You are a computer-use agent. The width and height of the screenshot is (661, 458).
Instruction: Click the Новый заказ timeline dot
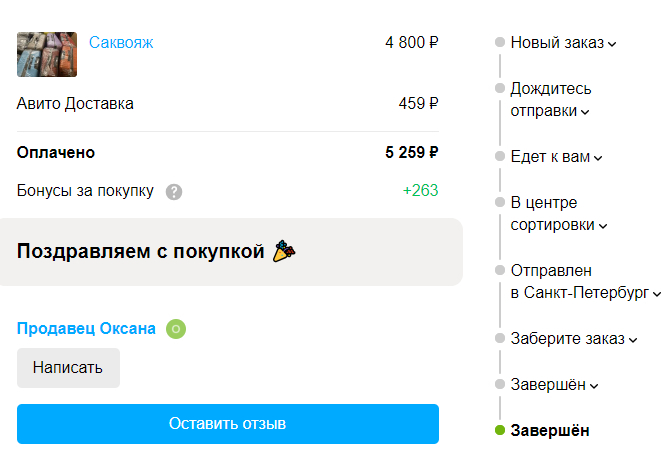coord(500,43)
